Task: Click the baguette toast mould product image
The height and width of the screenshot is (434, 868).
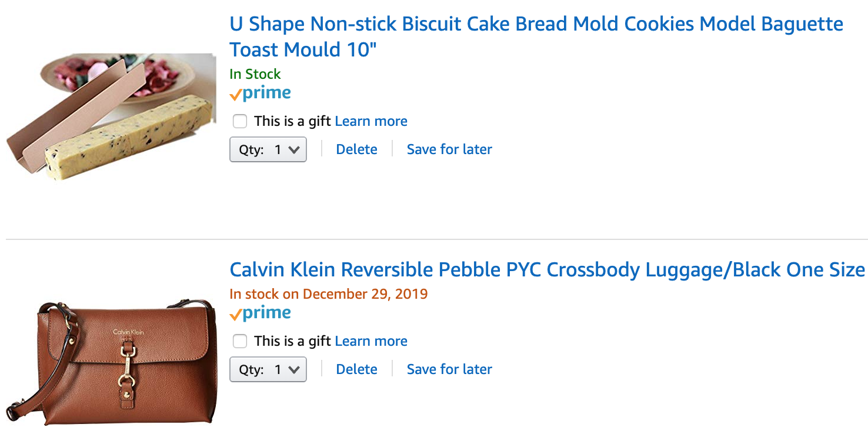Action: (112, 116)
